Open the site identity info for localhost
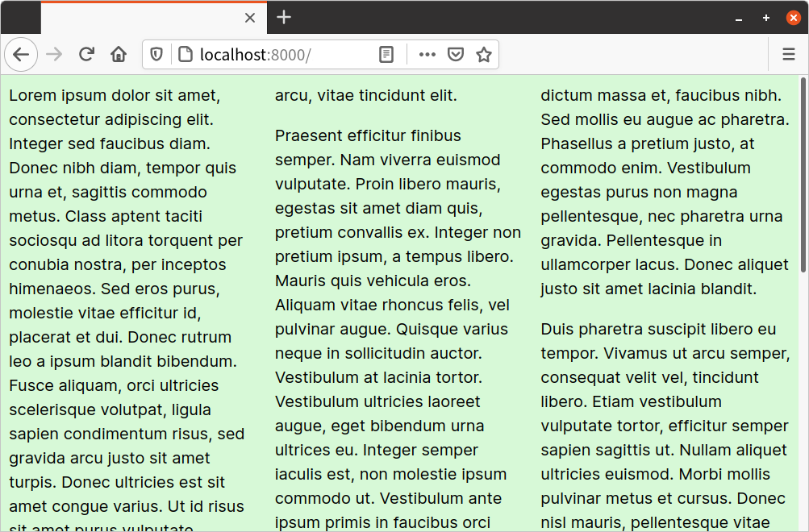Viewport: 809px width, 532px height. [x=186, y=54]
